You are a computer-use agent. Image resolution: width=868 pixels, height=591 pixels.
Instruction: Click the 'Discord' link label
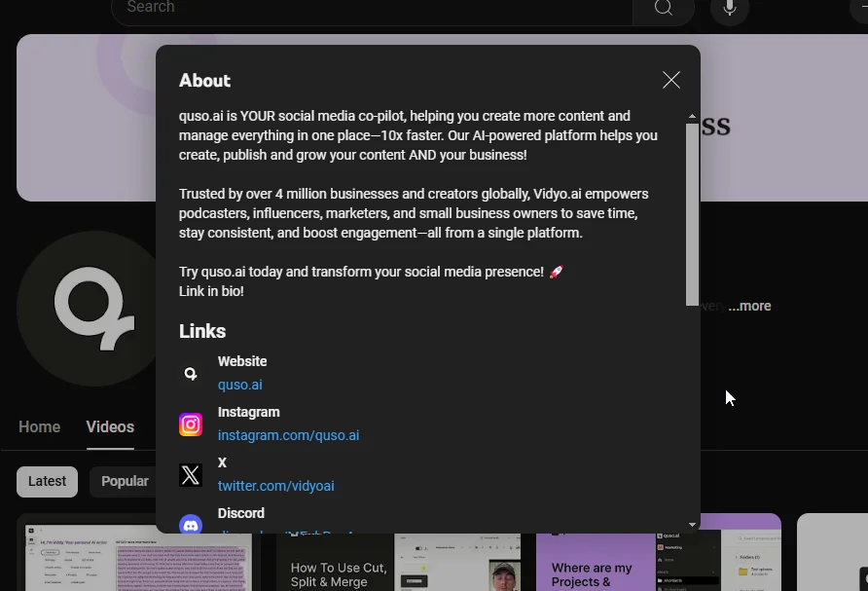pyautogui.click(x=240, y=513)
